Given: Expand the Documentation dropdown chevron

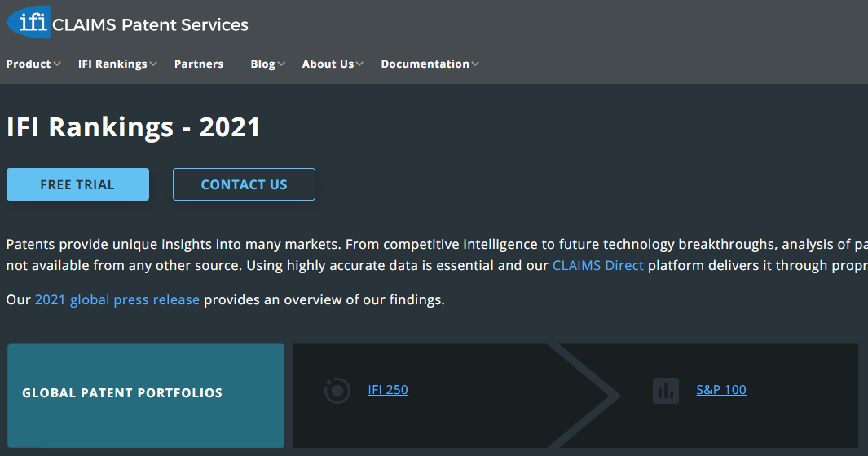Looking at the screenshot, I should [475, 64].
